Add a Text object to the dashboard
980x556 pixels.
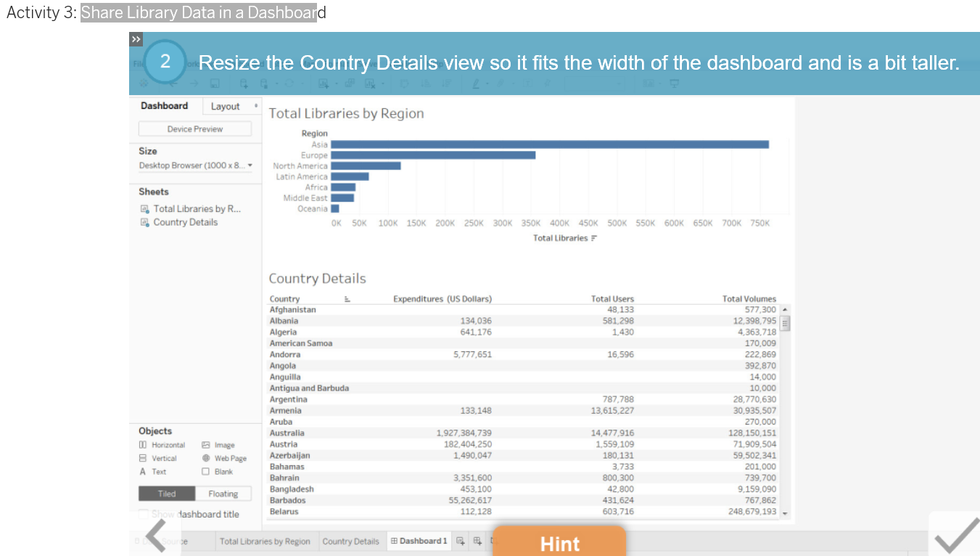155,471
